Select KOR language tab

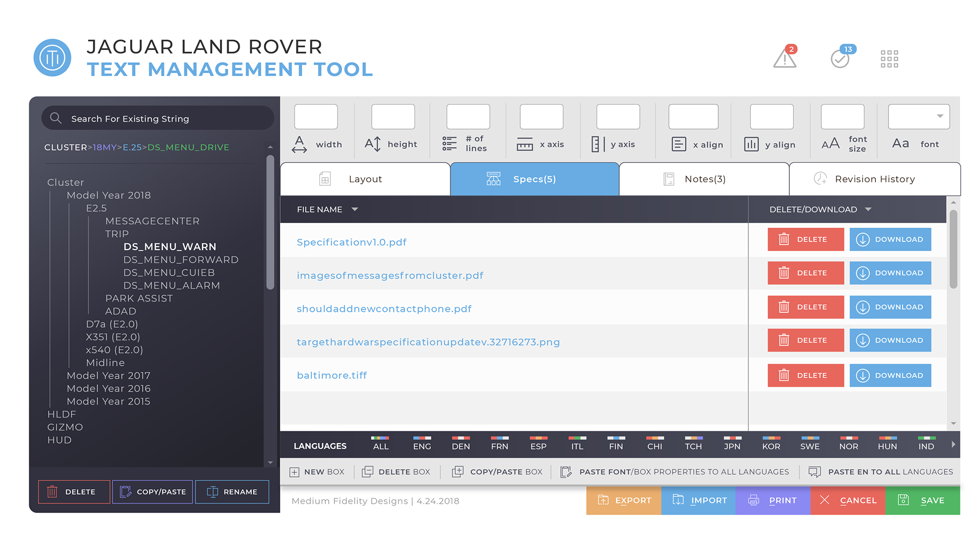tap(771, 443)
